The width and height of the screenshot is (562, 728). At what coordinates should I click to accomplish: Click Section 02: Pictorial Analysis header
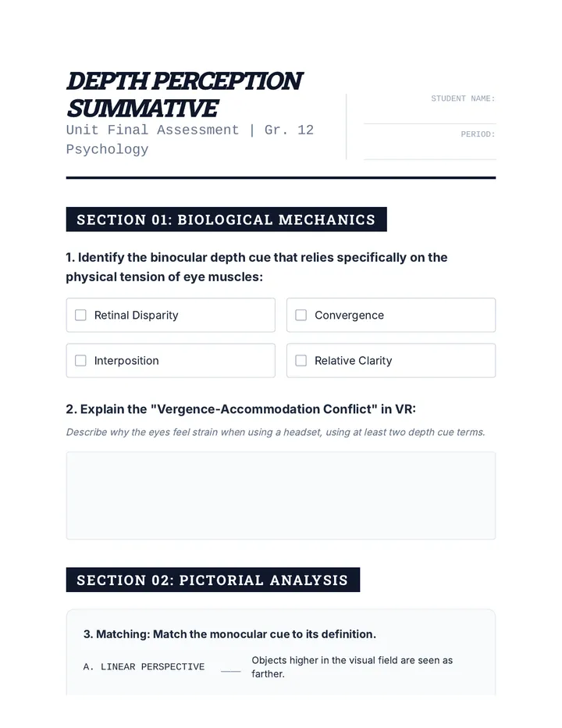click(x=213, y=580)
